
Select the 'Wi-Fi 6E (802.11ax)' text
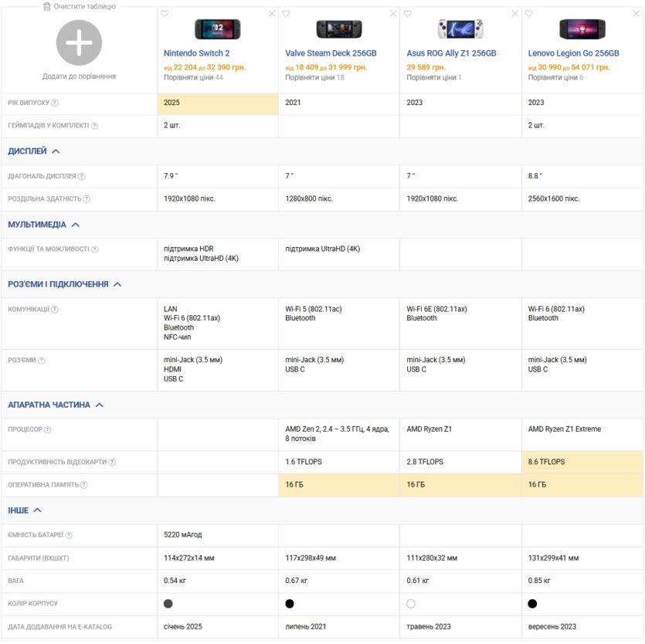(436, 309)
